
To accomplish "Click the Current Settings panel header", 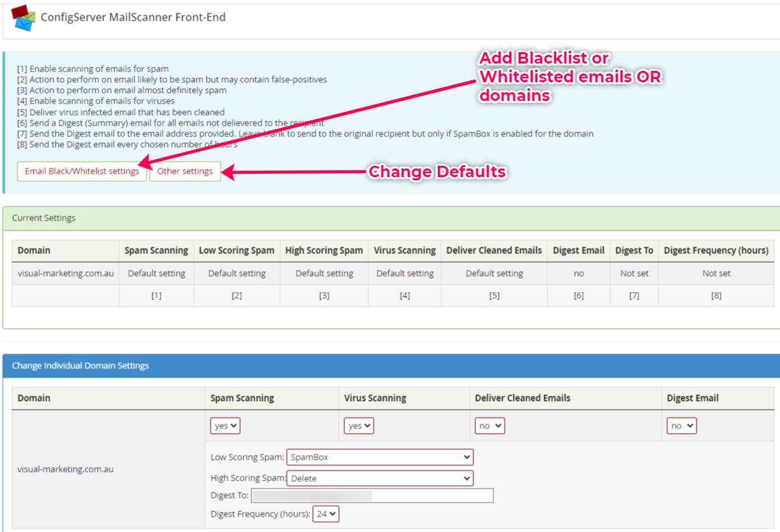I will coord(44,218).
